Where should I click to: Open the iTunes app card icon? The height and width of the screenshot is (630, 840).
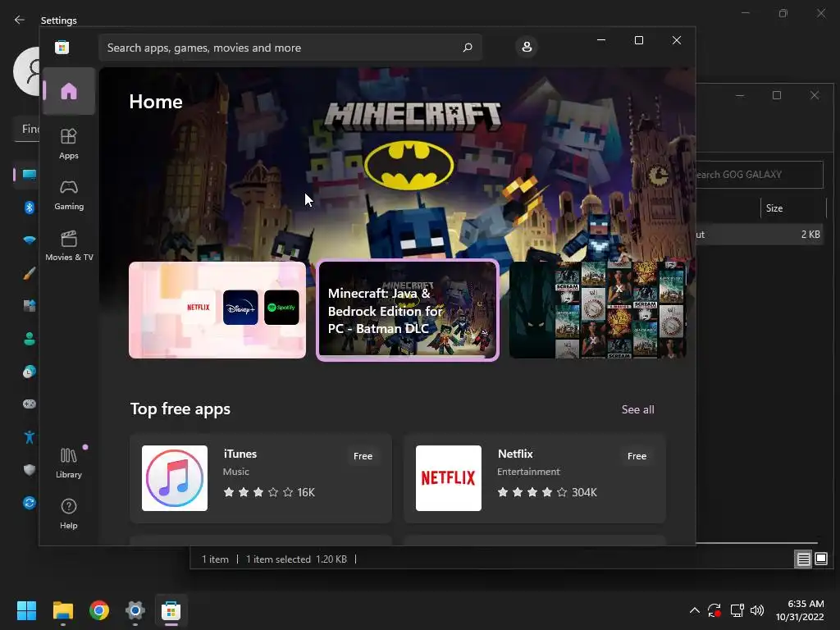[175, 478]
